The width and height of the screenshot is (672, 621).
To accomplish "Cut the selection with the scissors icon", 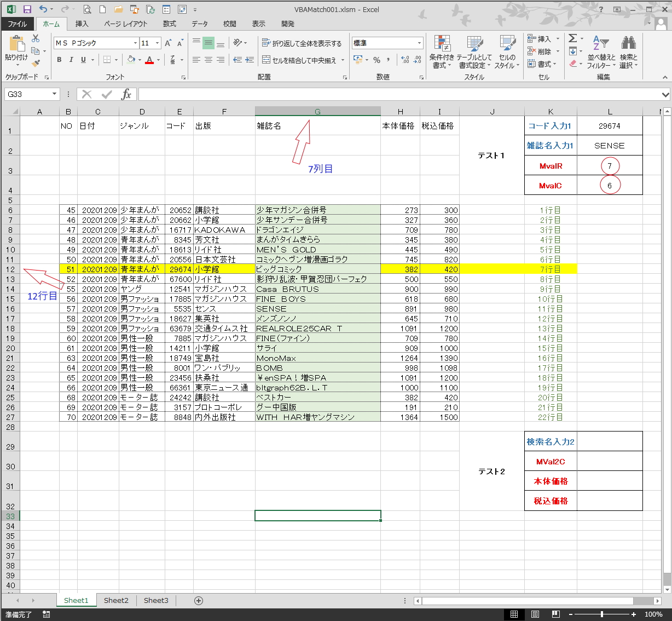I will 36,38.
